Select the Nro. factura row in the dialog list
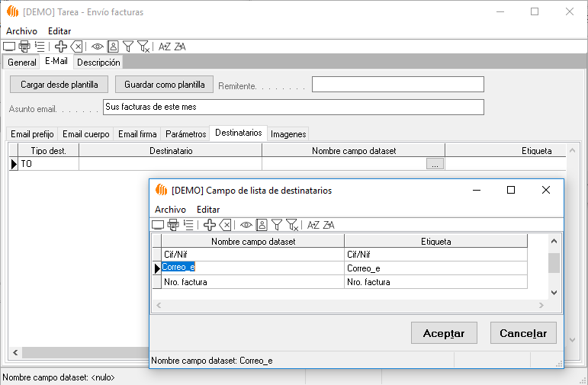 pyautogui.click(x=252, y=282)
